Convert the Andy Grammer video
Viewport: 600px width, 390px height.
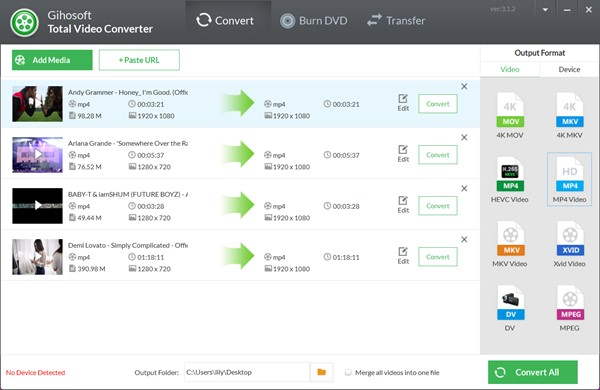[x=438, y=104]
